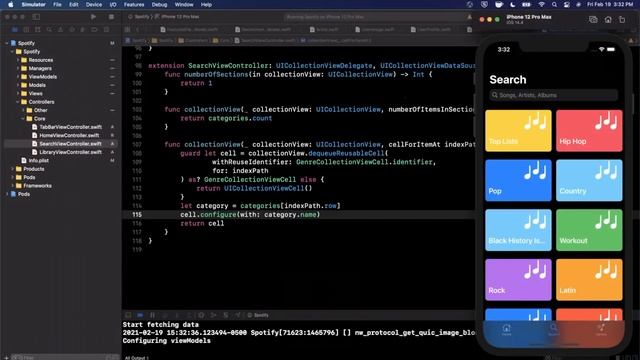
Task: Click the "Start fetching data" console line
Action: click(160, 325)
